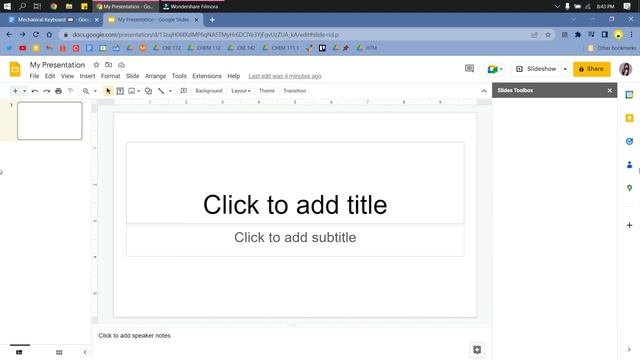The image size is (640, 360).
Task: Switch to filmstrip view
Action: coord(19,352)
